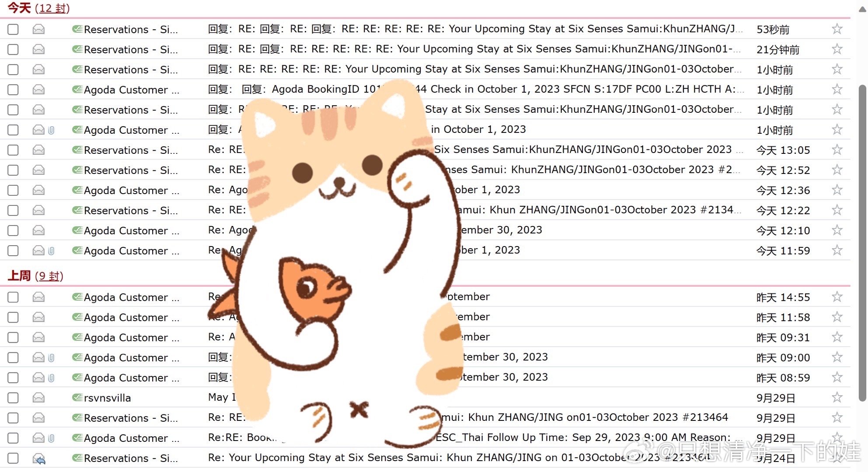
Task: Click the time 今天 12:52
Action: click(x=783, y=170)
